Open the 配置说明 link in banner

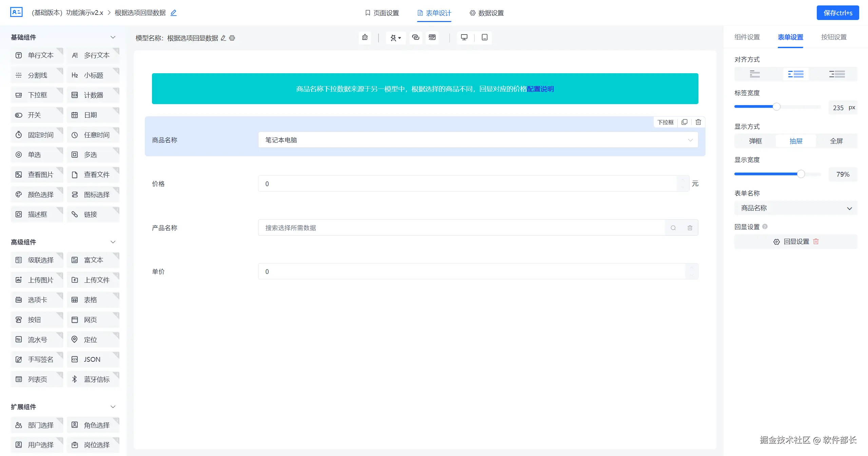tap(540, 89)
